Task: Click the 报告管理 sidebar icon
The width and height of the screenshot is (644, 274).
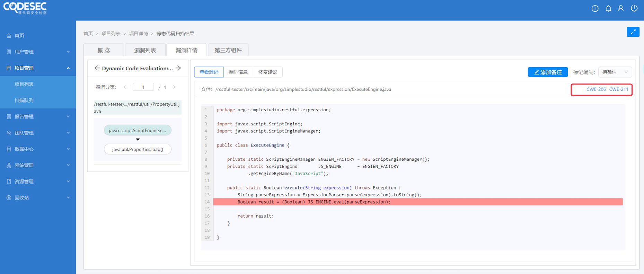Action: pos(9,117)
